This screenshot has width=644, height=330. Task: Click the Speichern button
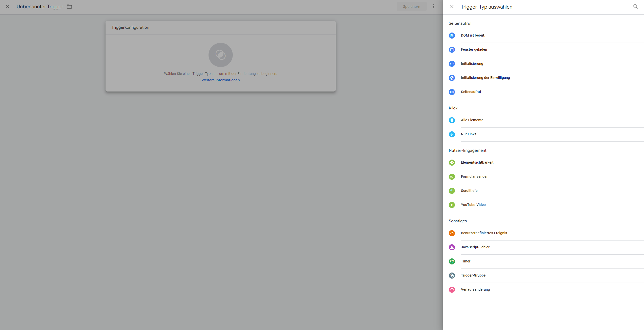pos(411,7)
